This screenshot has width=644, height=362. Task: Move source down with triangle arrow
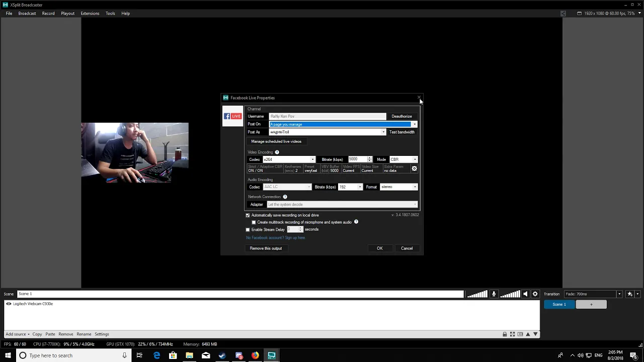pyautogui.click(x=535, y=334)
